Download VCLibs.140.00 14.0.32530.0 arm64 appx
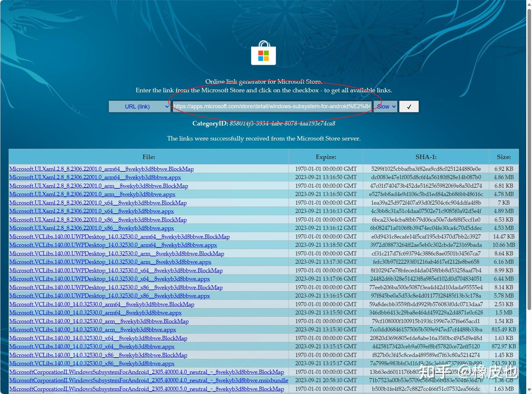 (96, 313)
